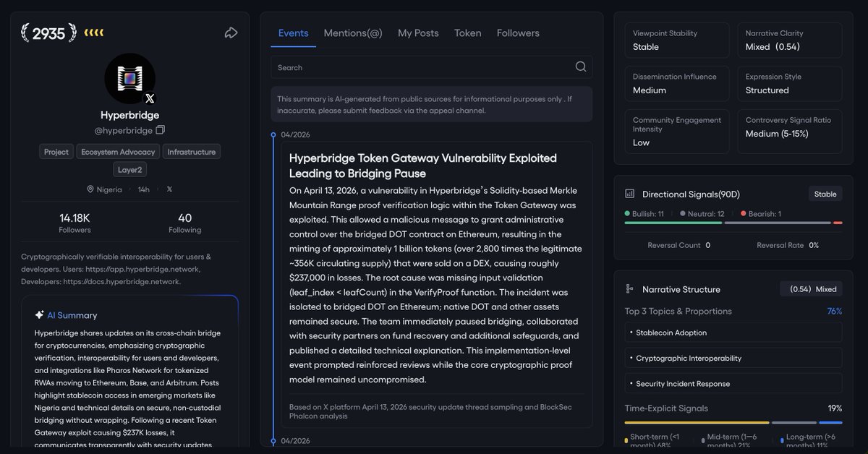
Task: Click the AI-generated summary disclaimer notice
Action: click(431, 104)
